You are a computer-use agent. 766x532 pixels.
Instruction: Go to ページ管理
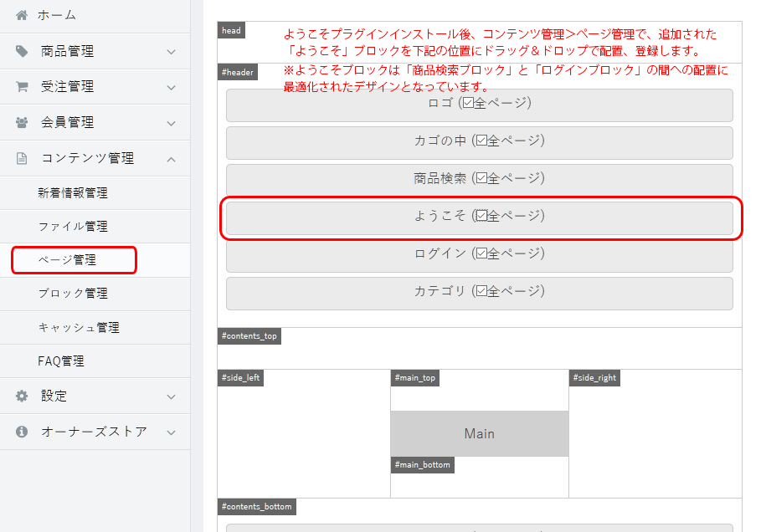point(95,260)
